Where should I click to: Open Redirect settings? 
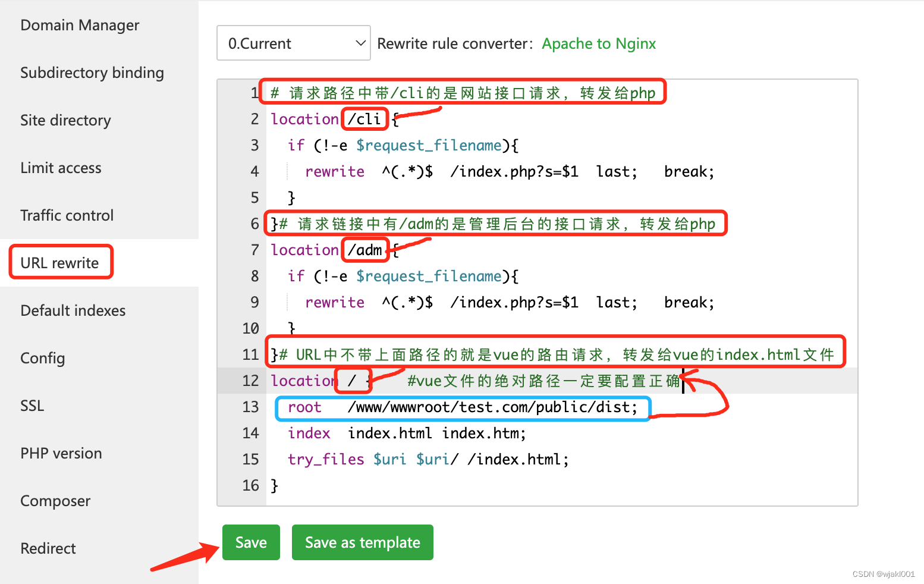48,548
